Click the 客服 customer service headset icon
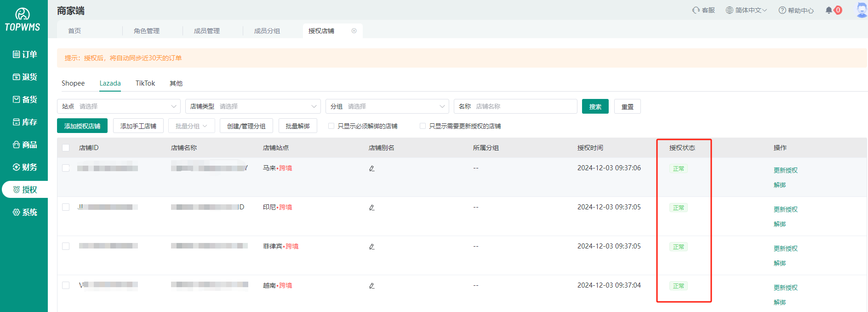Viewport: 868px width, 312px height. pos(696,10)
